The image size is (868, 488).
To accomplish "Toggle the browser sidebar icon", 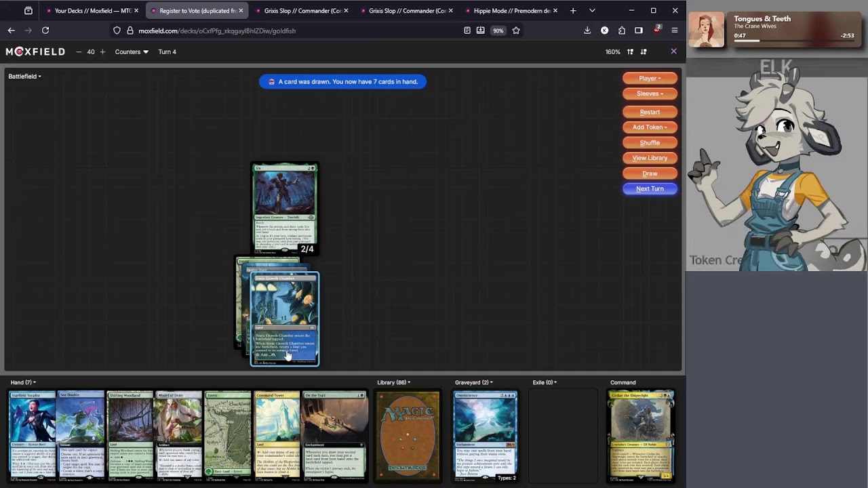I will click(639, 30).
